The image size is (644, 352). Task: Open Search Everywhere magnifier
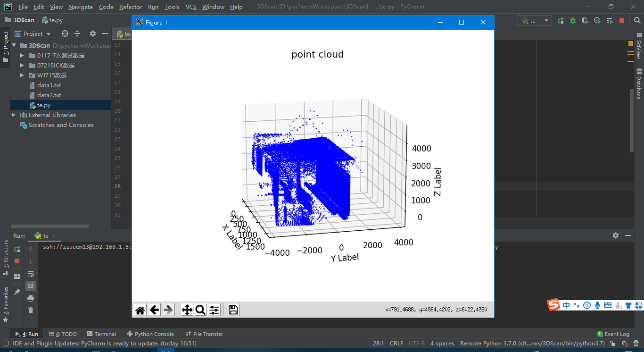pyautogui.click(x=636, y=20)
